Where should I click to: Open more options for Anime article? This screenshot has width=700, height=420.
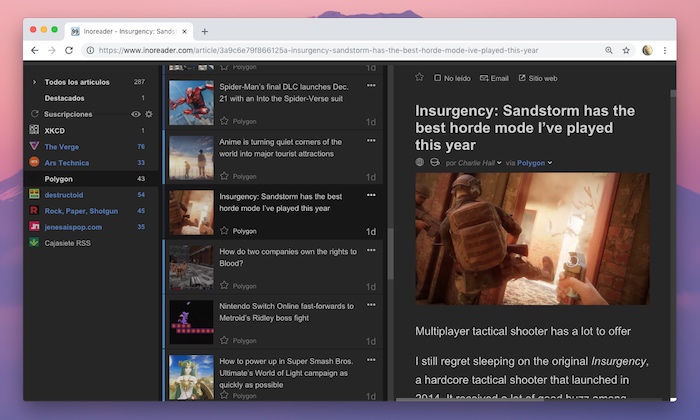pyautogui.click(x=371, y=141)
